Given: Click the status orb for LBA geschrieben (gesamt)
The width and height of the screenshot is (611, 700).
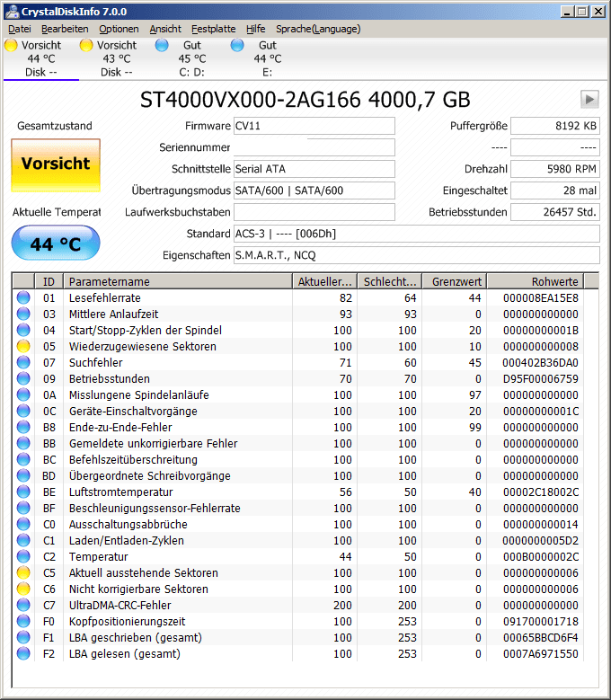Looking at the screenshot, I should tap(23, 637).
